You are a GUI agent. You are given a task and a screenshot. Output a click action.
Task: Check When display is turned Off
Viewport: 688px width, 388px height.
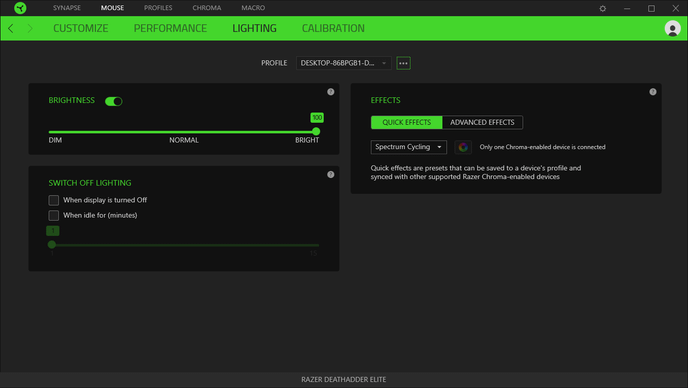point(54,200)
